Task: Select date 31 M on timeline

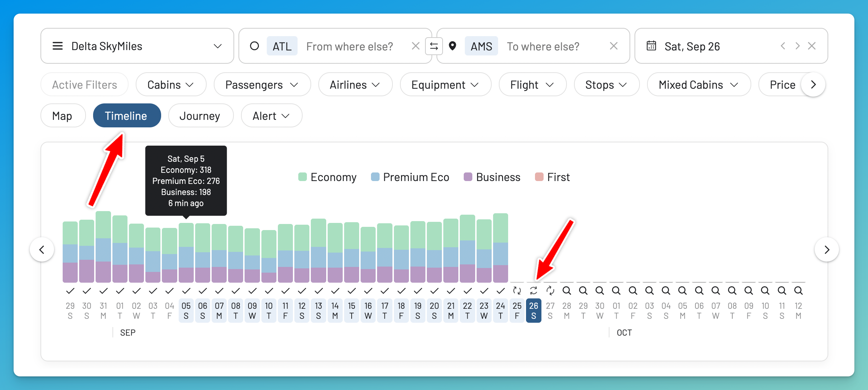Action: [103, 311]
